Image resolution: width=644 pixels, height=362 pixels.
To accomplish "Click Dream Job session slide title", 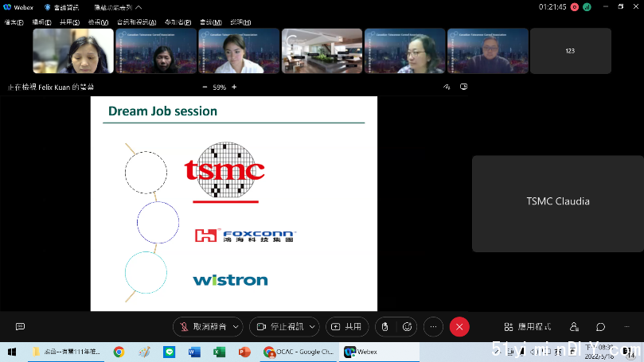I will point(162,111).
